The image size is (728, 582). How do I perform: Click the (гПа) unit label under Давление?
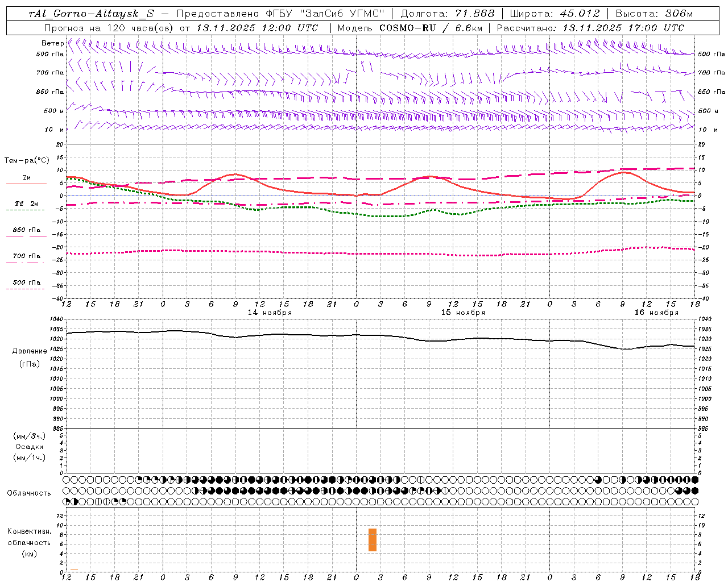(x=30, y=364)
